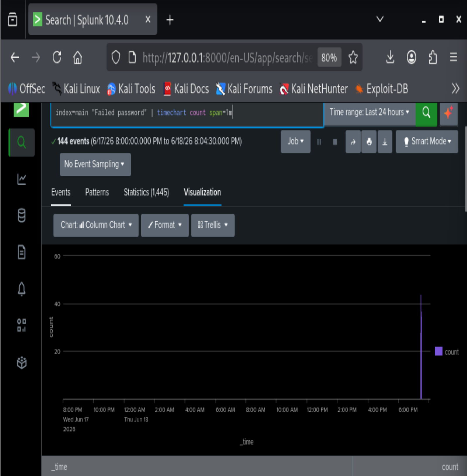Screen dimensions: 467x476
Task: Open the Search sidebar icon
Action: (x=22, y=142)
